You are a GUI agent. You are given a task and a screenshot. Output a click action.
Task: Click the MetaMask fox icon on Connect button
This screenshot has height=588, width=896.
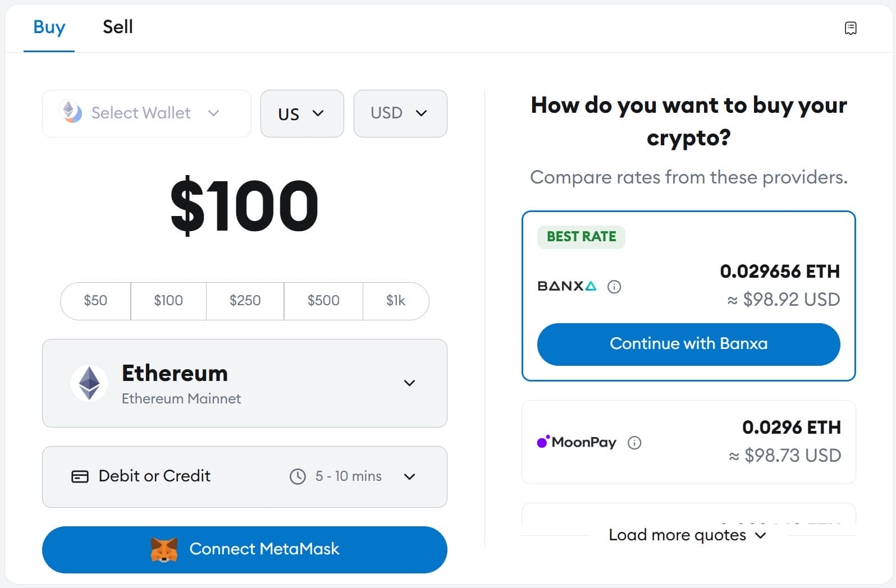[163, 549]
